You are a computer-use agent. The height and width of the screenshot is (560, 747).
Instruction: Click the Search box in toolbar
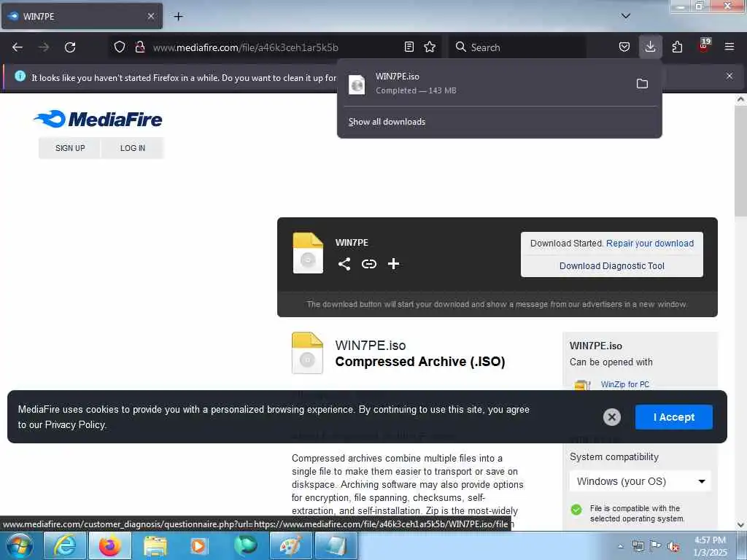pos(517,47)
